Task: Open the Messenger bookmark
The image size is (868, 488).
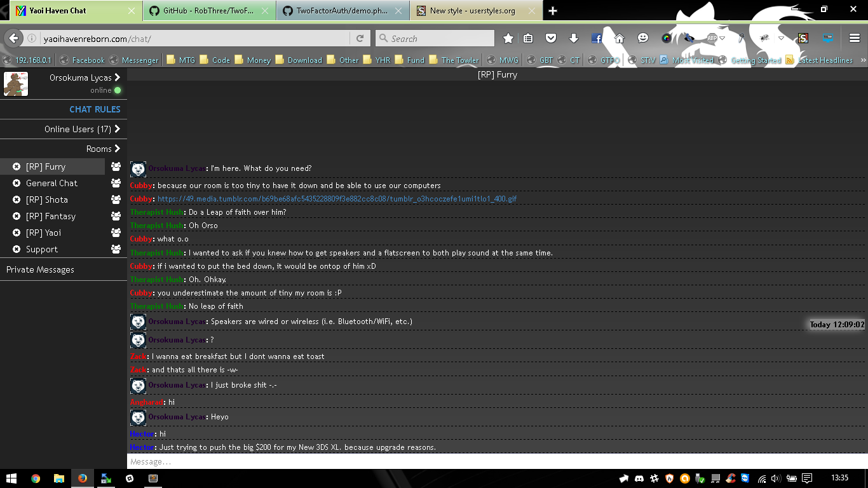Action: 134,60
